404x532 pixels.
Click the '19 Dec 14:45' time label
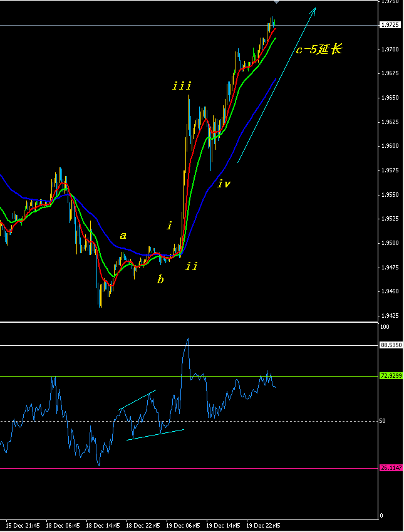(x=224, y=526)
